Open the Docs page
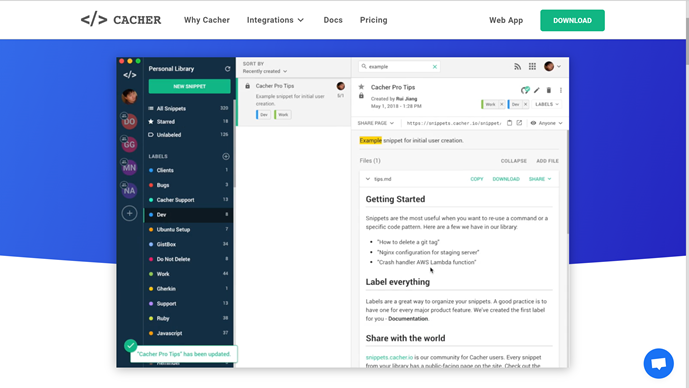 click(x=333, y=20)
